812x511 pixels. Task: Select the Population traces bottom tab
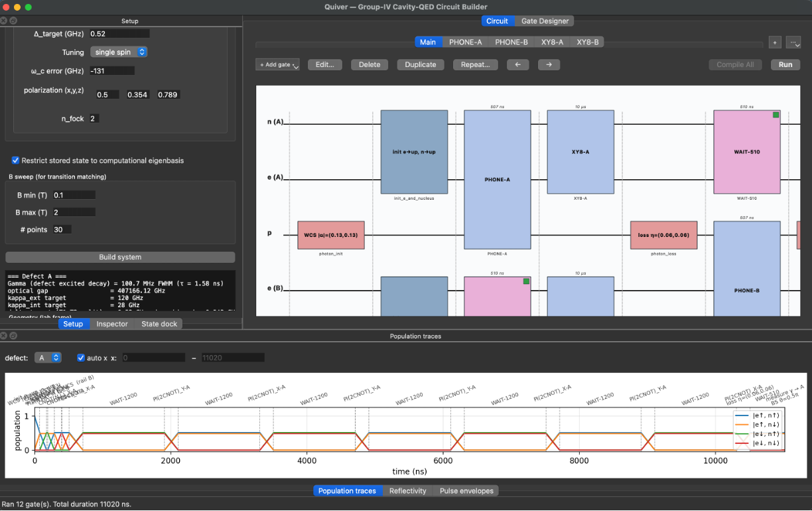pyautogui.click(x=347, y=491)
